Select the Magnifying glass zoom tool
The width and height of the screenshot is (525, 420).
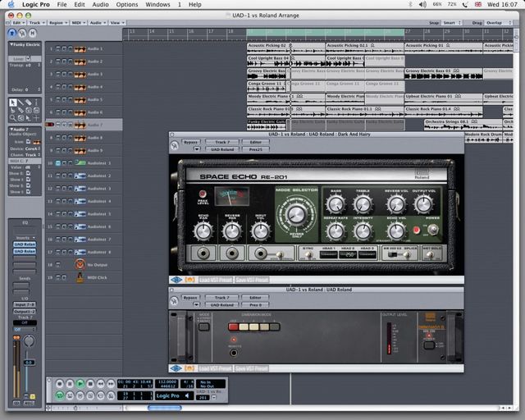(x=13, y=117)
